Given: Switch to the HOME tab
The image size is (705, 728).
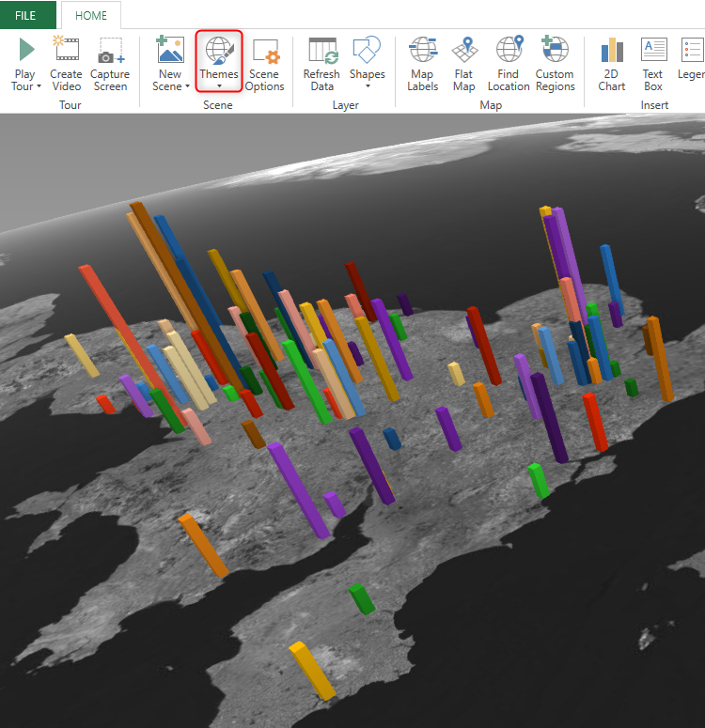Looking at the screenshot, I should click(91, 16).
